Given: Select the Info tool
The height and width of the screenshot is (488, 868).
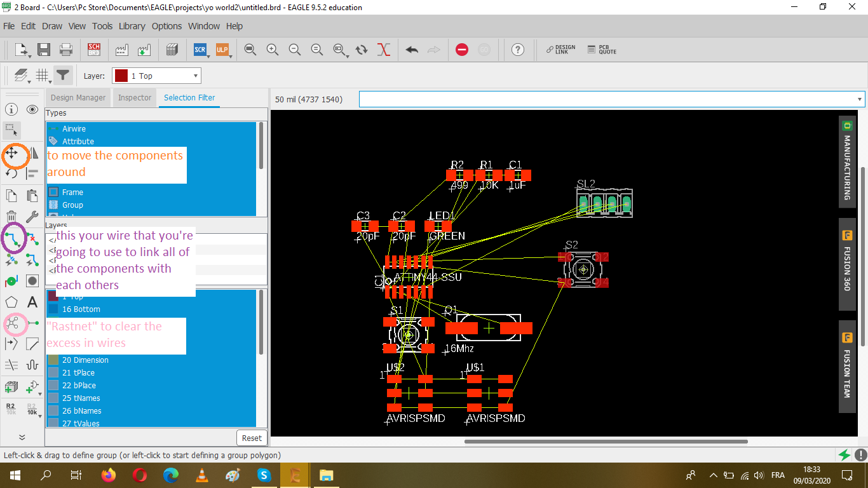Looking at the screenshot, I should pyautogui.click(x=11, y=109).
